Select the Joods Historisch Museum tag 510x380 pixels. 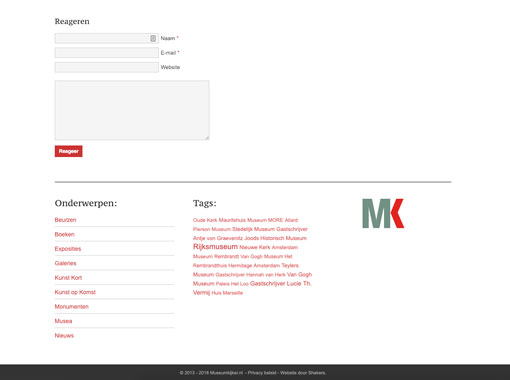(x=276, y=238)
